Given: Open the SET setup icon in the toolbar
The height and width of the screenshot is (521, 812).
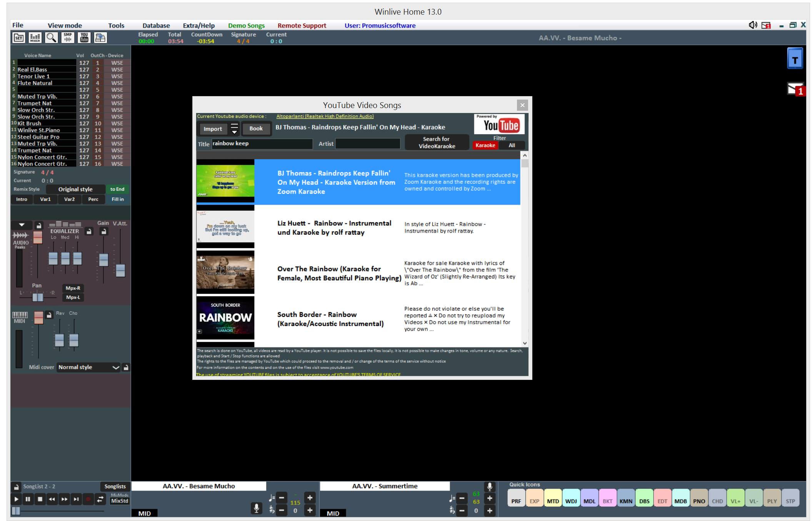Looking at the screenshot, I should [19, 38].
